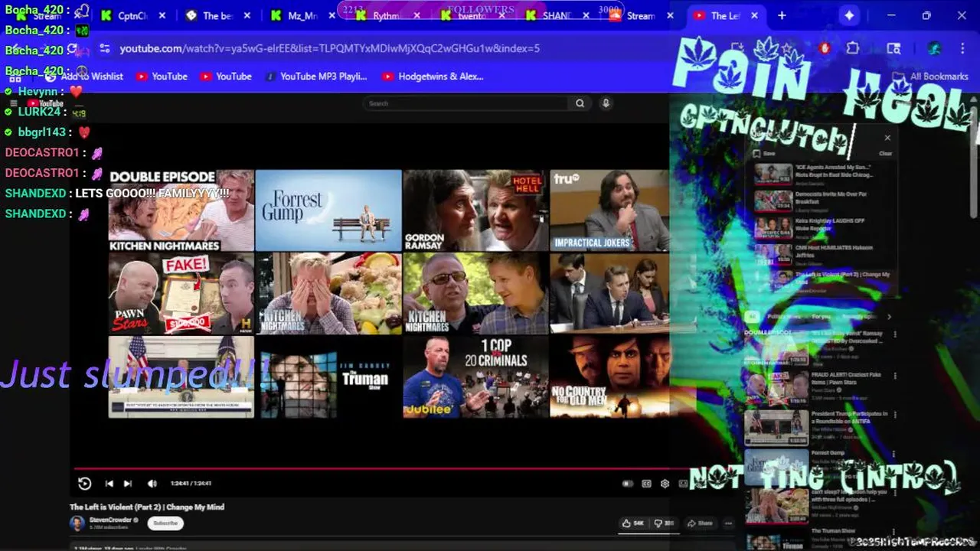
Task: Open the YouTube hamburger guide menu
Action: [13, 103]
